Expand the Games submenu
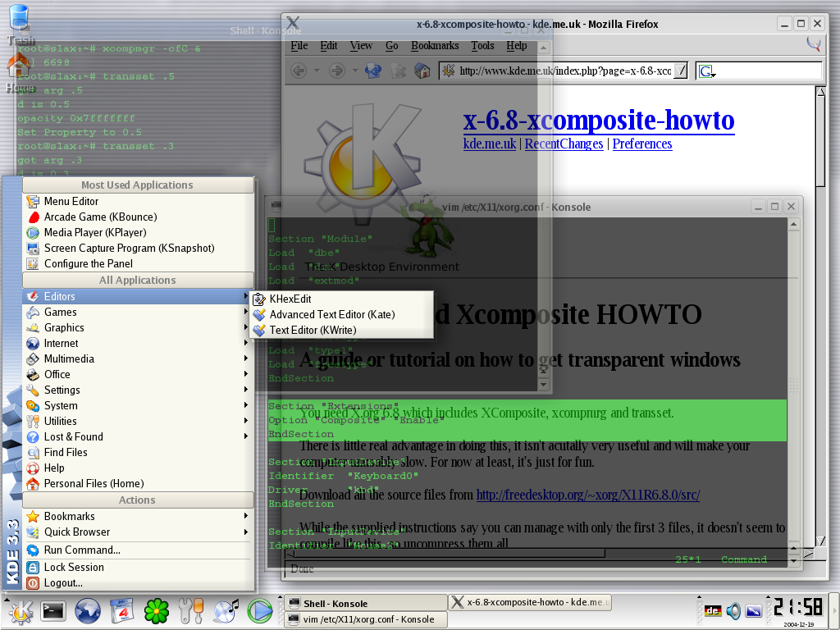The image size is (840, 630). pos(138,312)
